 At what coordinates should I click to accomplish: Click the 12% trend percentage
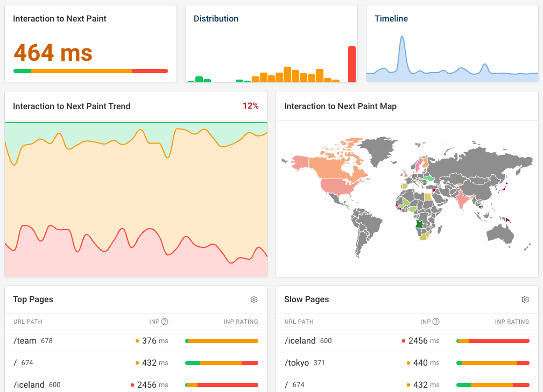251,106
